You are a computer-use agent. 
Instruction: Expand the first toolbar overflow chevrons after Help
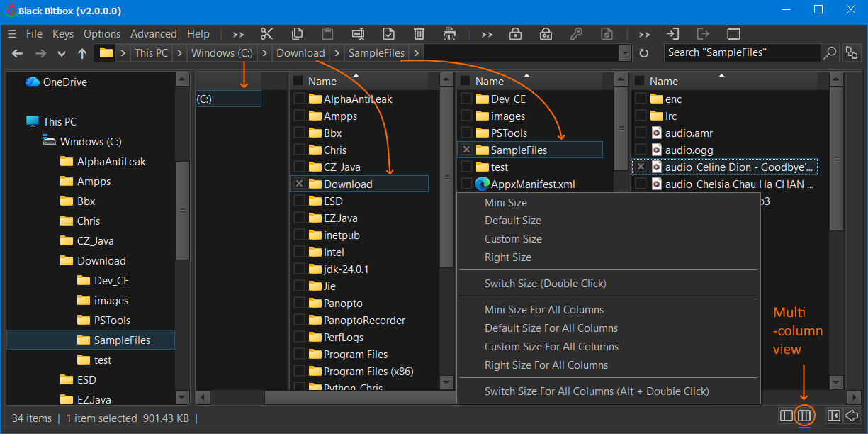pyautogui.click(x=238, y=34)
